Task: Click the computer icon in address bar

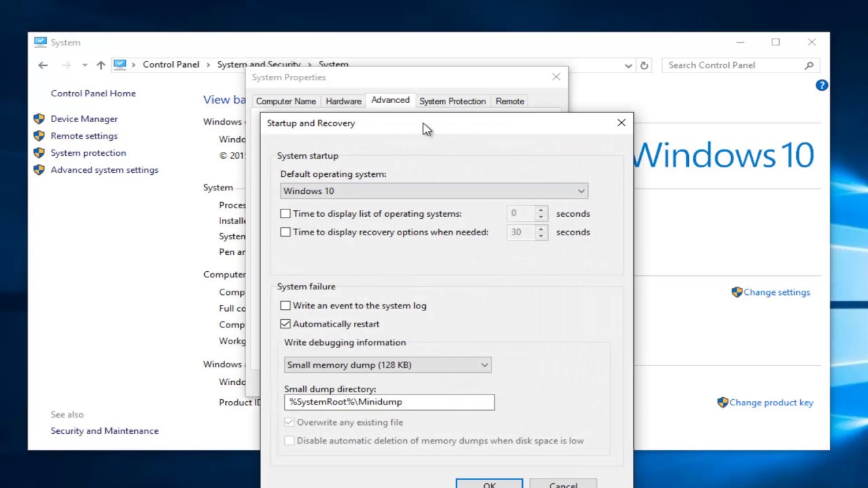Action: (x=120, y=64)
